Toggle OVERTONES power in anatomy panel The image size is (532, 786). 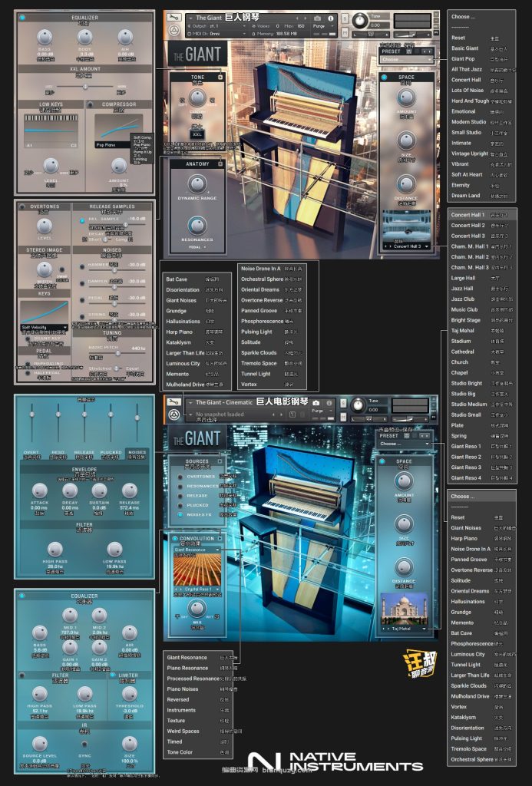22,206
